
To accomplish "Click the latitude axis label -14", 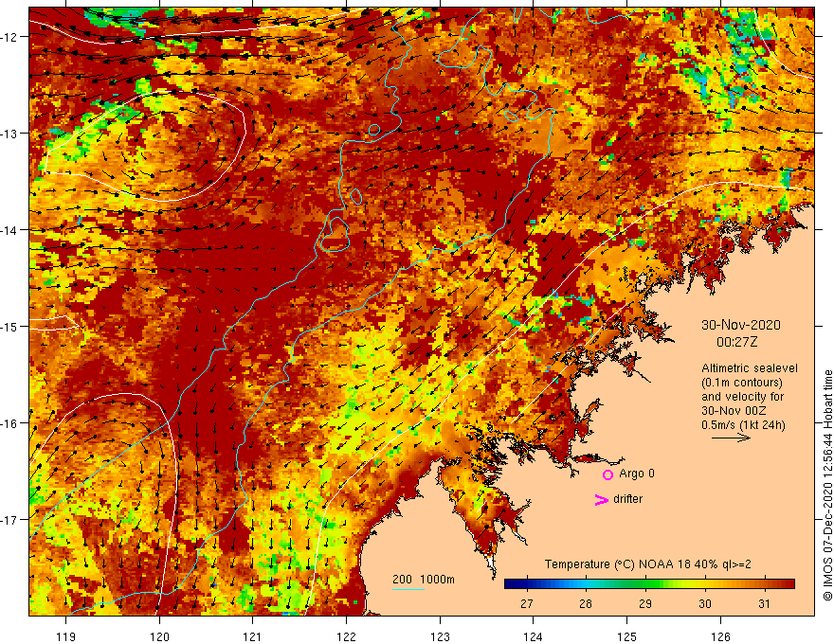I will 10,230.
